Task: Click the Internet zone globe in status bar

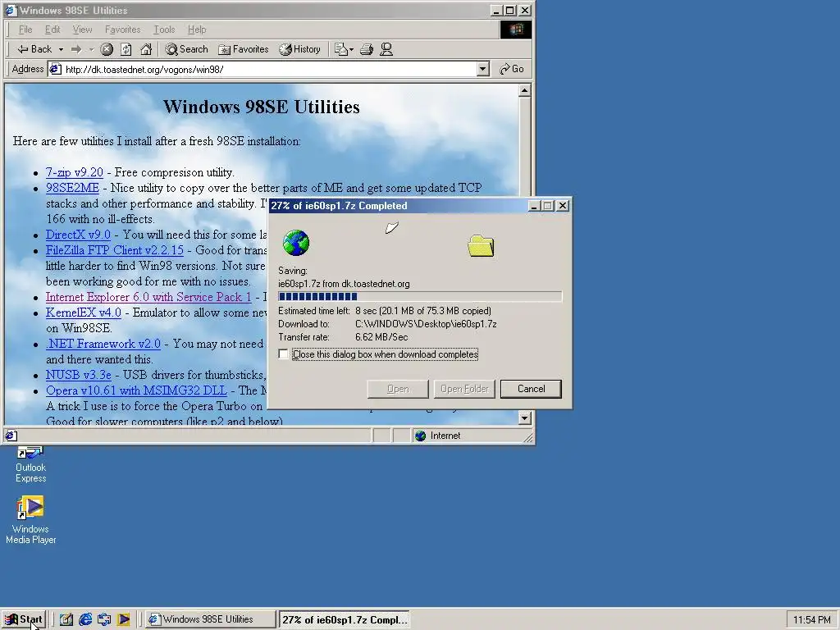Action: pyautogui.click(x=421, y=436)
